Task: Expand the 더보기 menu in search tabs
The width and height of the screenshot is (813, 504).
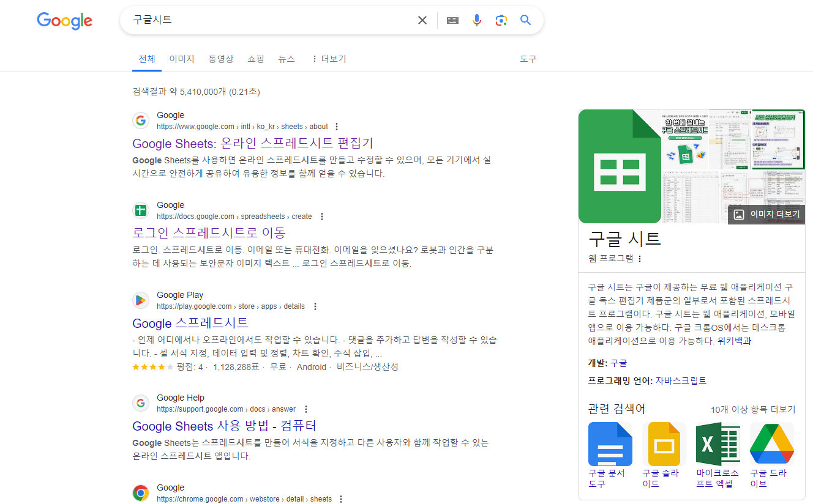Action: (x=329, y=59)
